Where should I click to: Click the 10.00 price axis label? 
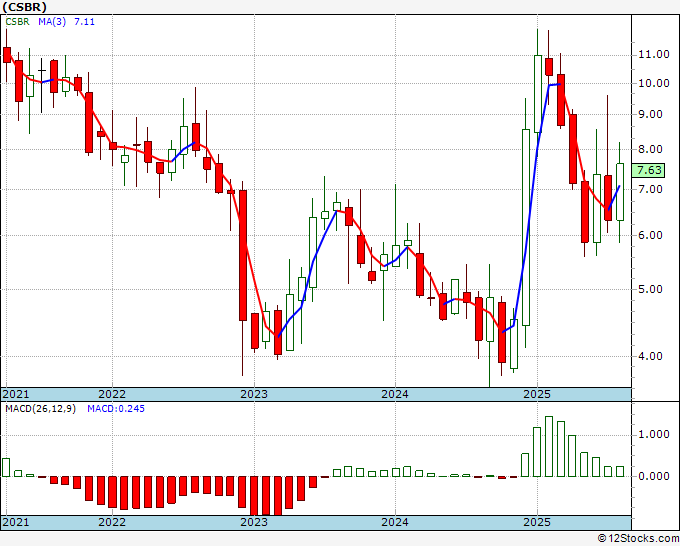654,83
